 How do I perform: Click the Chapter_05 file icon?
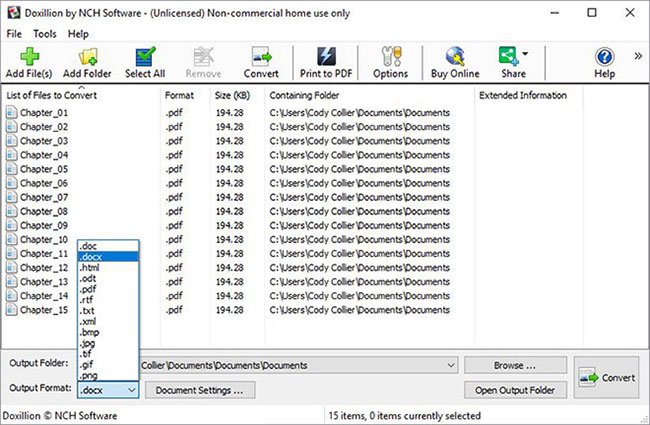[12, 169]
